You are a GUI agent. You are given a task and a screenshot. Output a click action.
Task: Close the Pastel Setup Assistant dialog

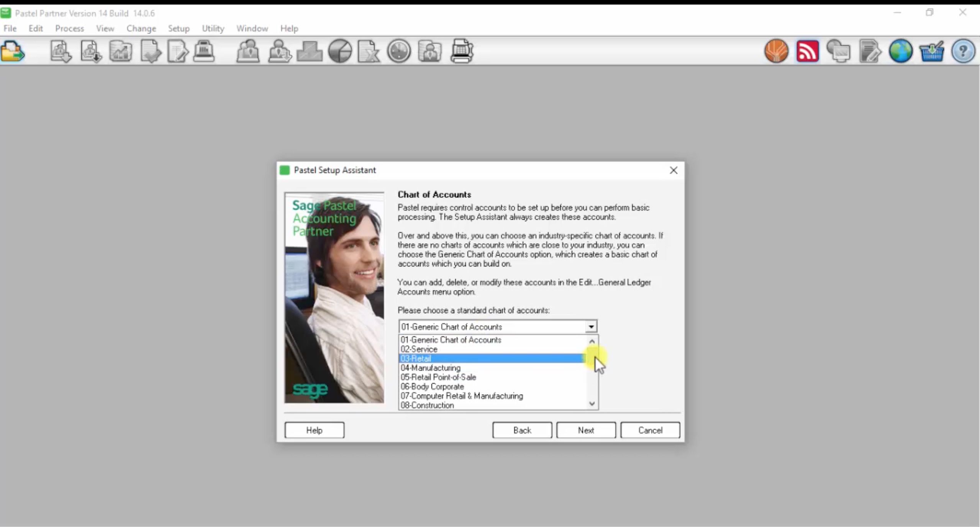(673, 170)
